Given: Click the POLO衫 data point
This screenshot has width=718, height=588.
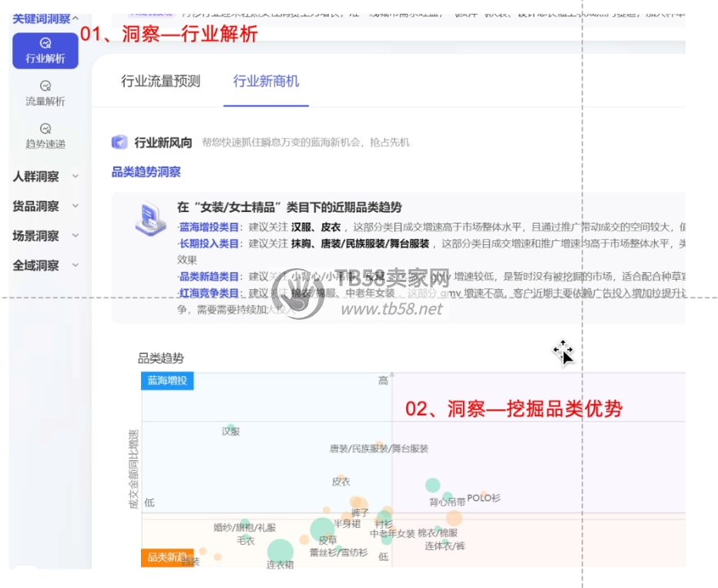Looking at the screenshot, I should [484, 496].
